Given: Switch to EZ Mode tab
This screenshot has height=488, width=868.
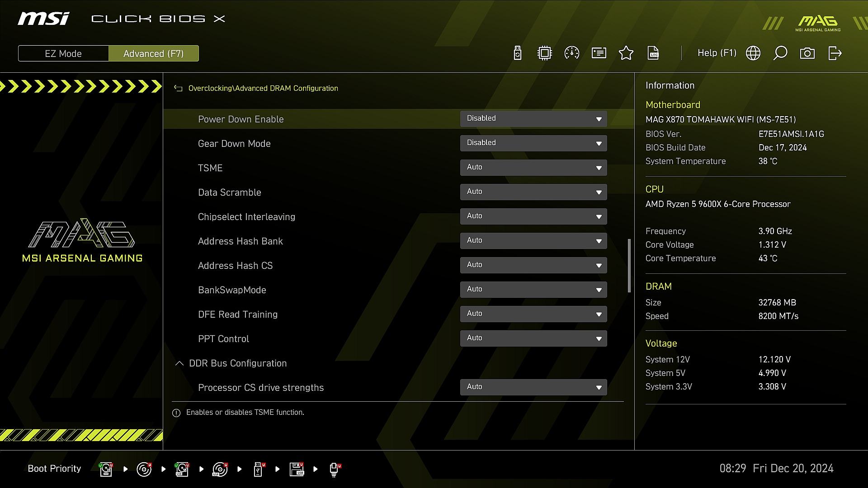Looking at the screenshot, I should coord(63,53).
